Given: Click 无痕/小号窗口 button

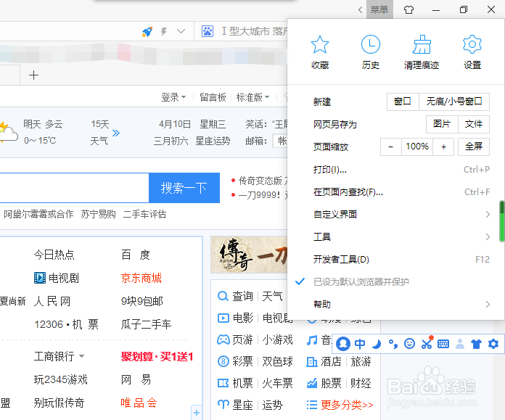Looking at the screenshot, I should (x=454, y=102).
